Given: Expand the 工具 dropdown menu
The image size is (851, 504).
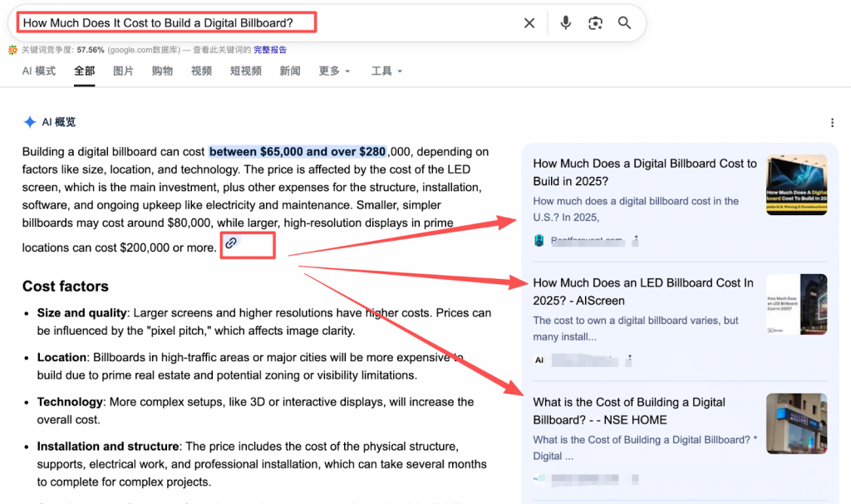Looking at the screenshot, I should tap(386, 71).
